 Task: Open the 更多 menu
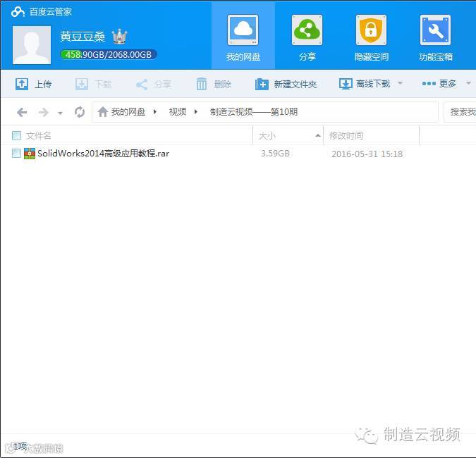439,83
